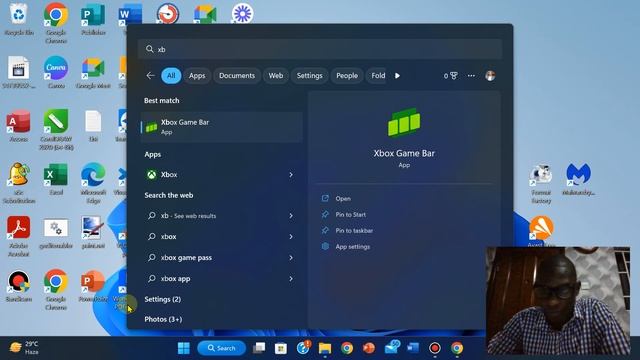Open the Format Factory desktop shortcut

click(x=541, y=183)
